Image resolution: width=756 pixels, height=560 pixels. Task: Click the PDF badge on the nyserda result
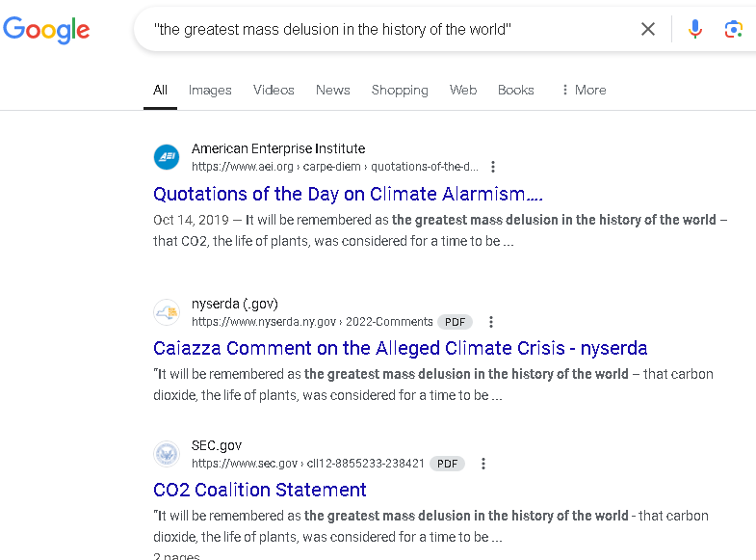pos(455,322)
